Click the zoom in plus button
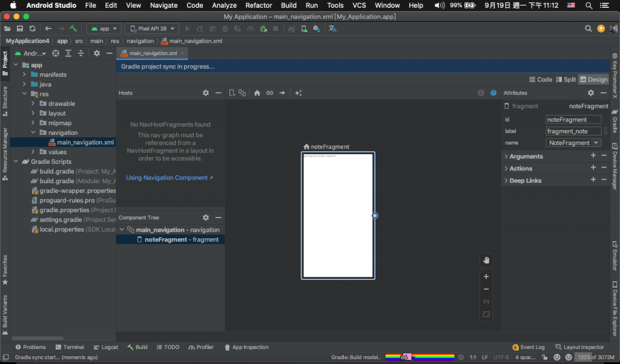This screenshot has height=364, width=620. 486,276
